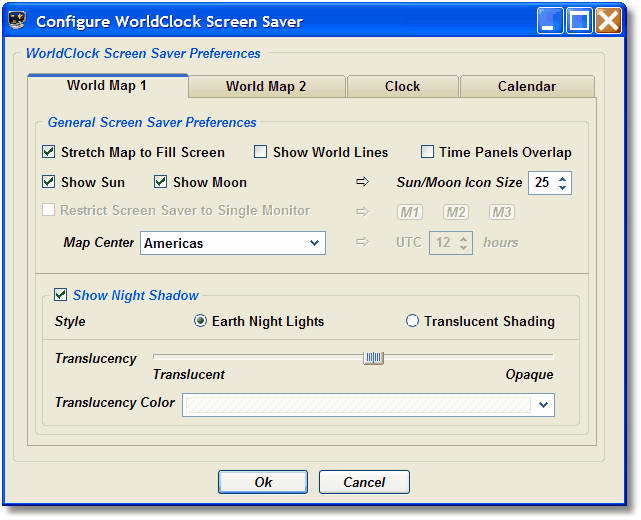641x520 pixels.
Task: Click the arrow icon before UTC
Action: tap(362, 242)
